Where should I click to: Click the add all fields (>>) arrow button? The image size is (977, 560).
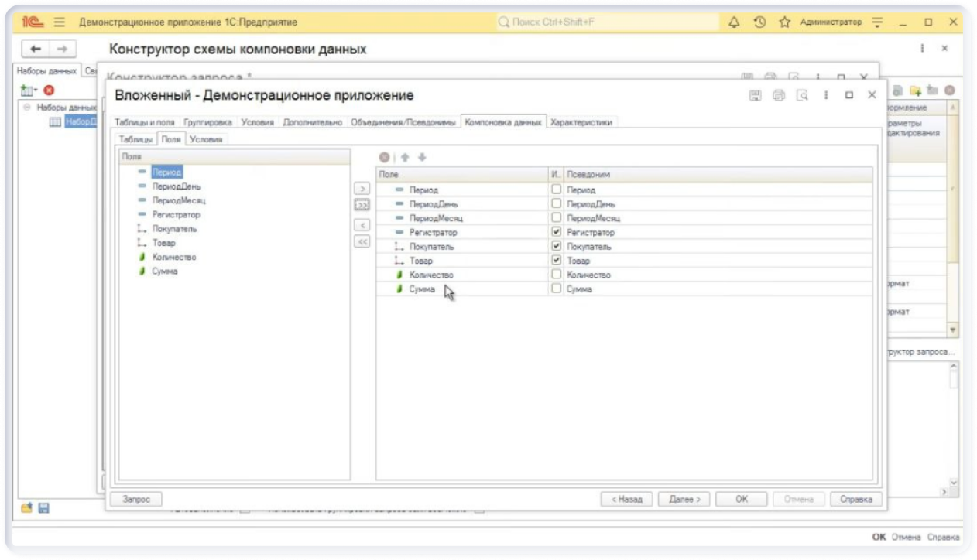coord(362,206)
